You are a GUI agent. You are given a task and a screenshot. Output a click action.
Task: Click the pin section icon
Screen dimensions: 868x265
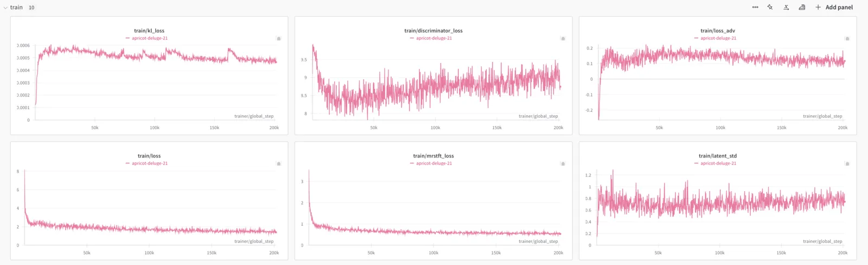[770, 7]
